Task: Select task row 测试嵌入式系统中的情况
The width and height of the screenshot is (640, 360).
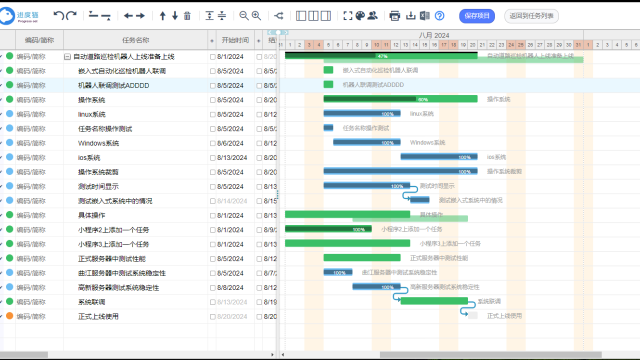Action: pos(139,201)
